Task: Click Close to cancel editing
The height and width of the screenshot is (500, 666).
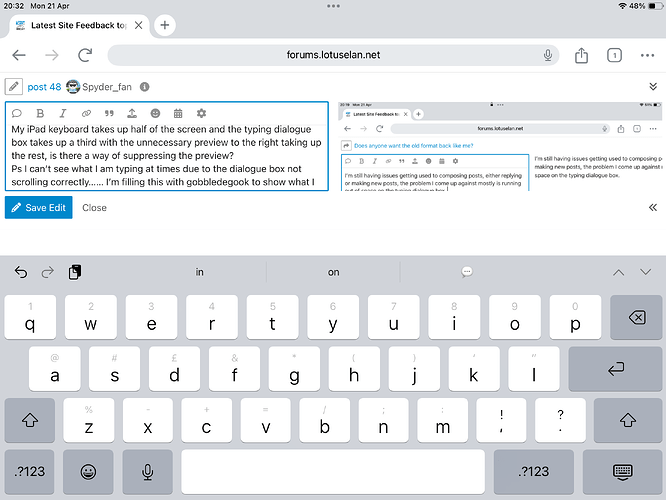Action: [x=94, y=208]
